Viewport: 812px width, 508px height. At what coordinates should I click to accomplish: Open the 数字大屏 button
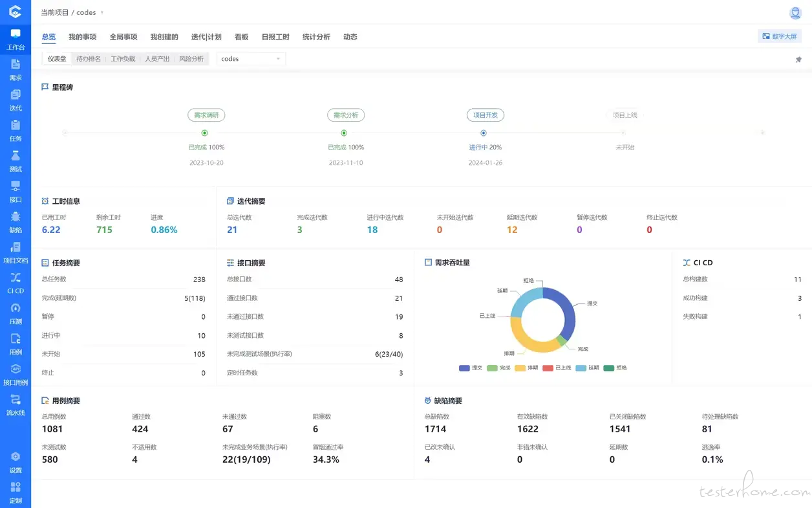[x=780, y=36]
